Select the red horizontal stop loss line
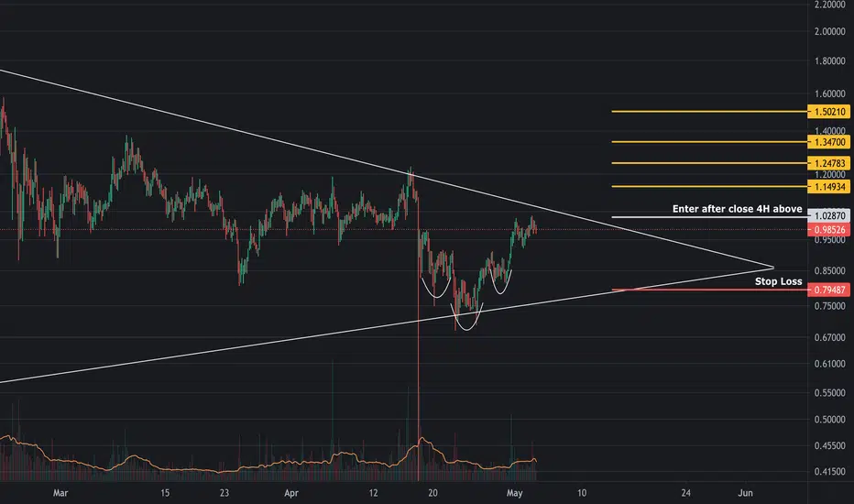The height and width of the screenshot is (504, 854). (709, 290)
